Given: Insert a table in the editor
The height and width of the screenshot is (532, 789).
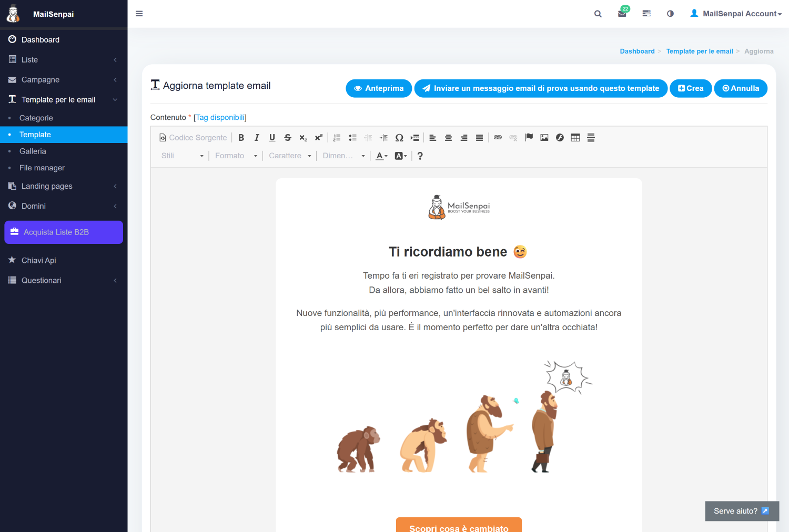Looking at the screenshot, I should tap(575, 138).
